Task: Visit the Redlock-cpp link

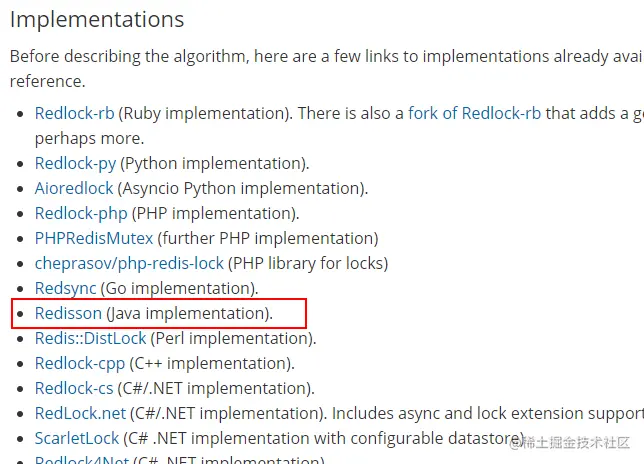Action: (x=80, y=364)
